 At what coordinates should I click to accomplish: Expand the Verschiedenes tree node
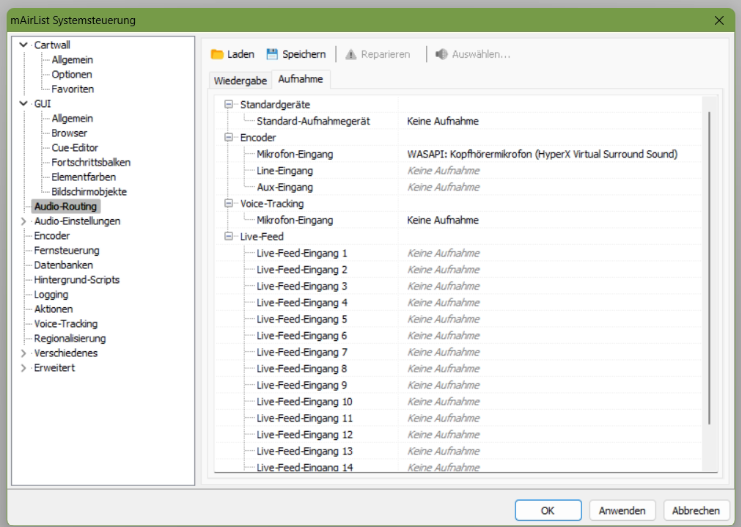23,353
